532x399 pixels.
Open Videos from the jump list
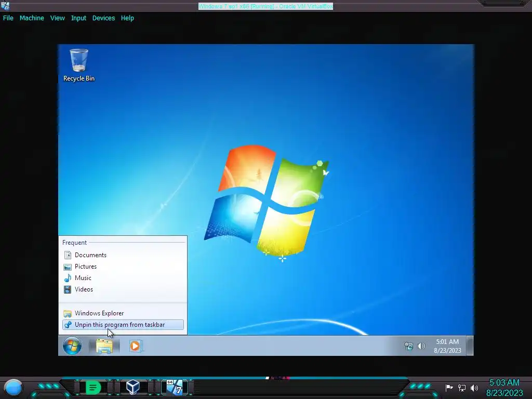(x=123, y=289)
